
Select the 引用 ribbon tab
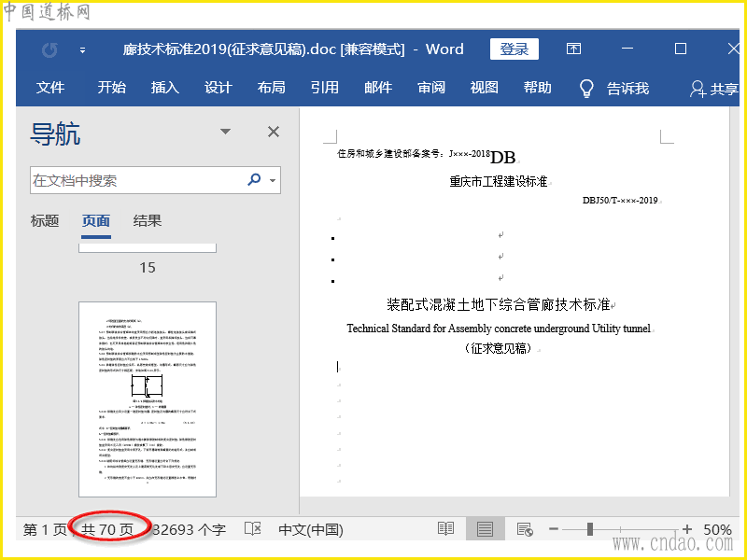325,88
